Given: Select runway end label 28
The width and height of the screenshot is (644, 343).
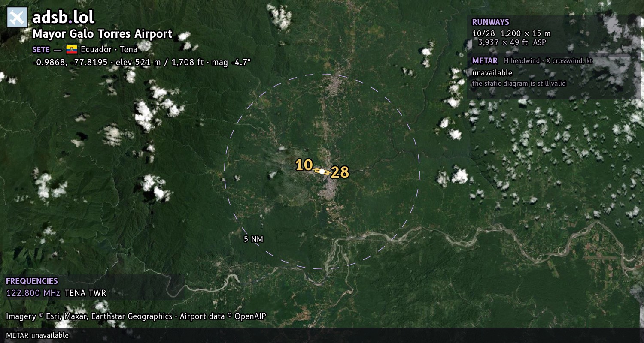Looking at the screenshot, I should tap(340, 172).
